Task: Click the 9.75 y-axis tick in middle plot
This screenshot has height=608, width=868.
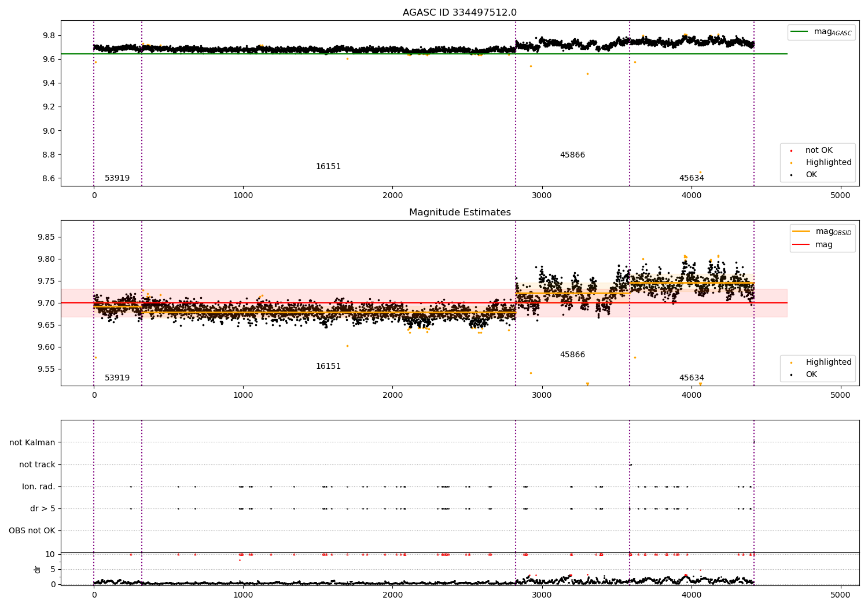Action: point(46,281)
